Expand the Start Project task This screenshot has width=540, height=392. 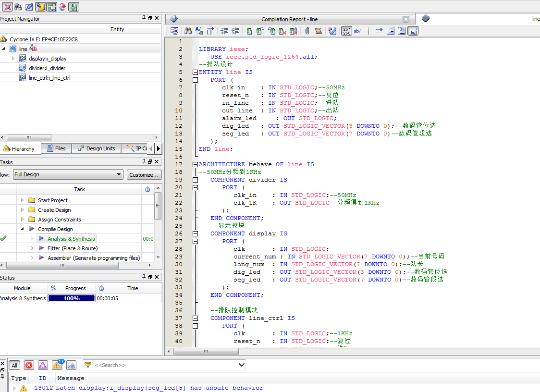[22, 200]
